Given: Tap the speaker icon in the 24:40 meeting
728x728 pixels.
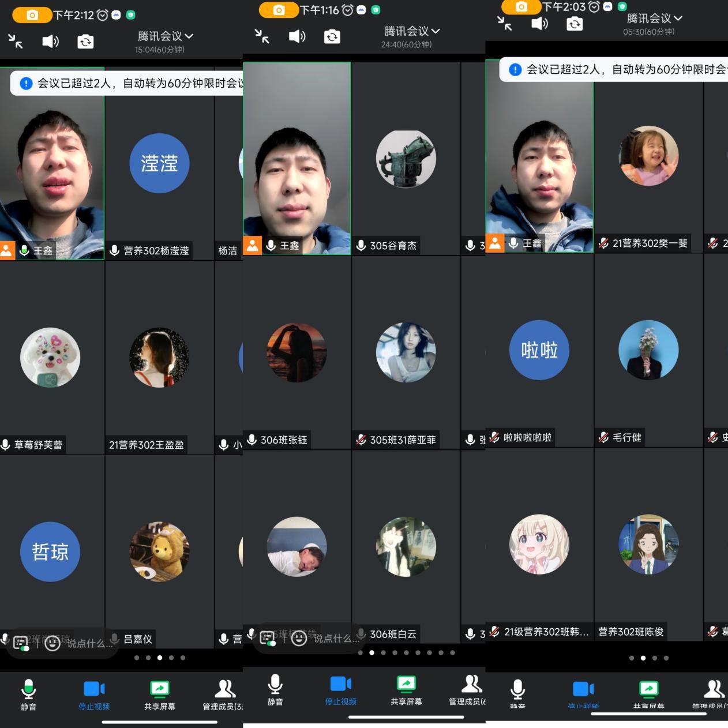Looking at the screenshot, I should point(297,36).
